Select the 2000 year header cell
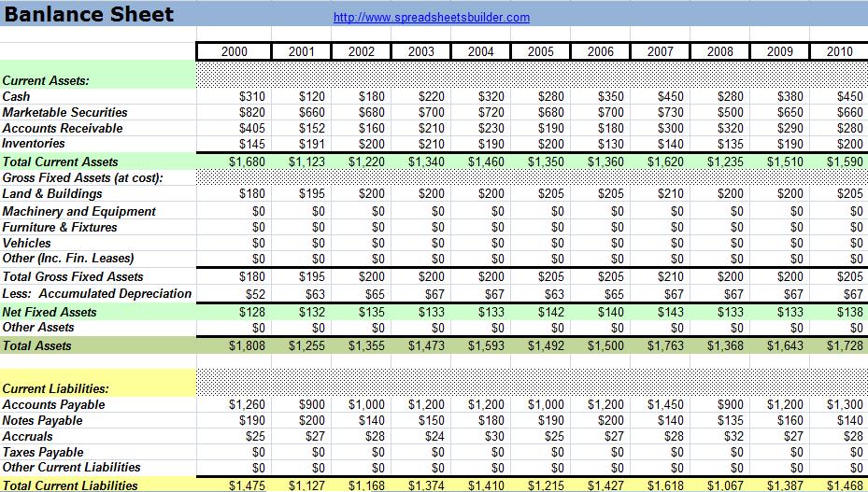The height and width of the screenshot is (492, 868). coord(235,51)
